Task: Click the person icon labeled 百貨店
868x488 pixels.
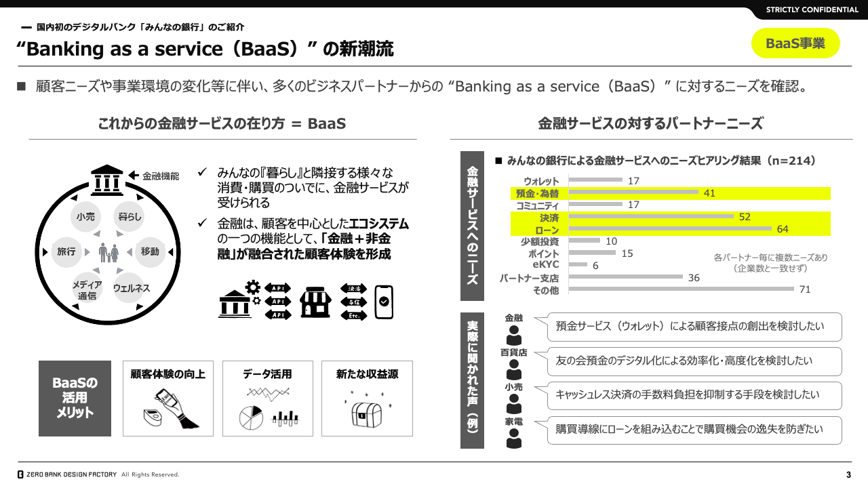Action: coord(514,369)
